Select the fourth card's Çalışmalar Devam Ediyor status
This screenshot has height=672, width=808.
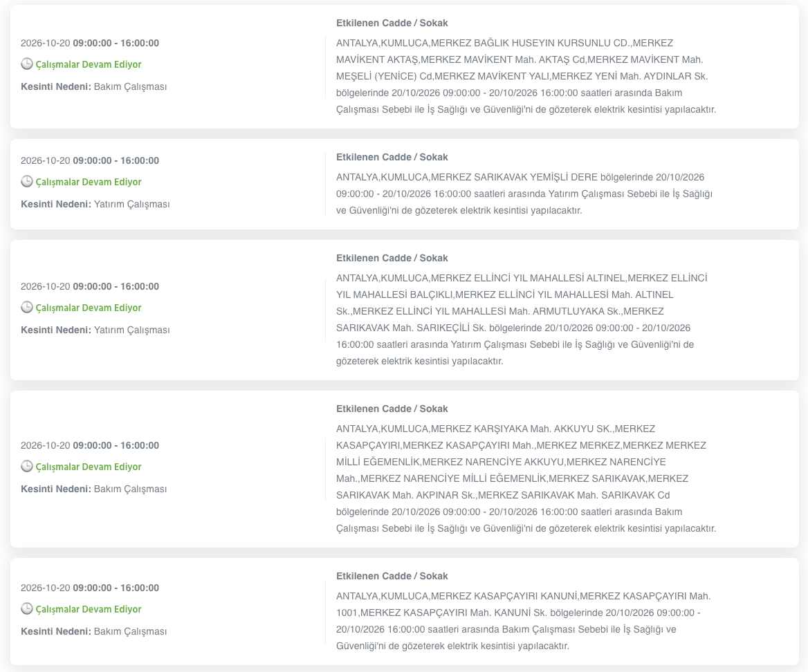click(88, 467)
